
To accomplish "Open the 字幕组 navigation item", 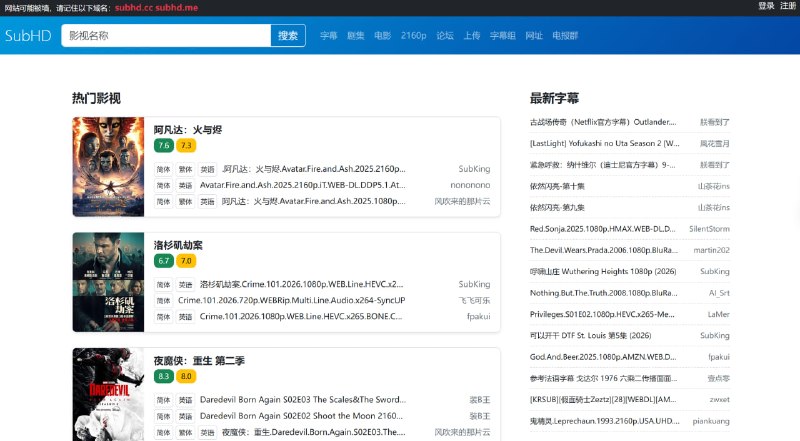I will [x=502, y=36].
